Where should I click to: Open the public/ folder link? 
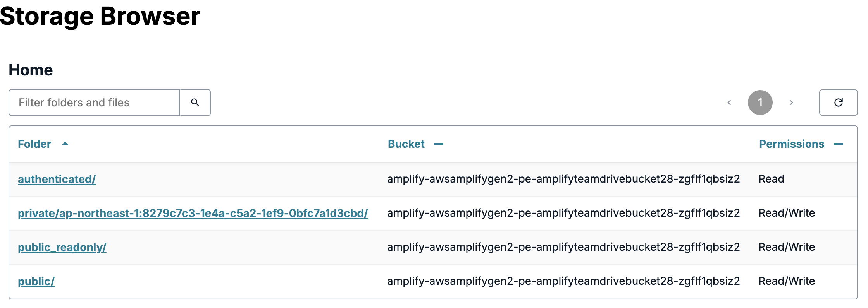[x=36, y=281]
